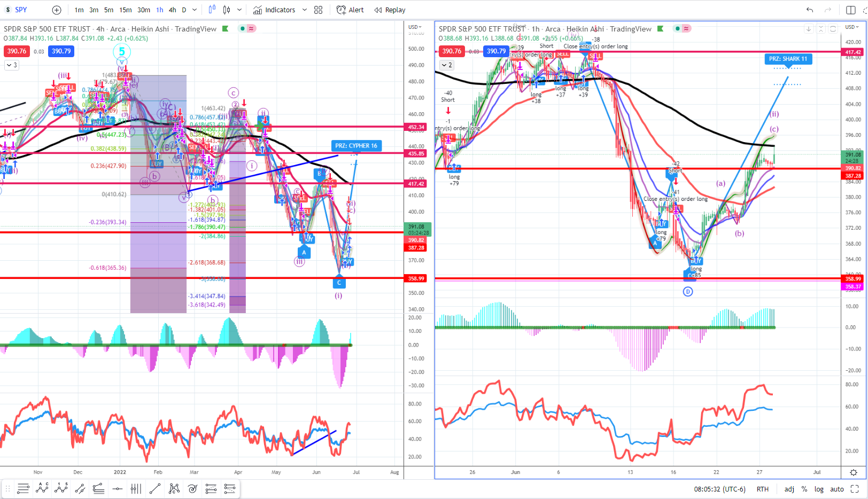868x499 pixels.
Task: Select the third zigzag wave pattern tool
Action: point(61,488)
